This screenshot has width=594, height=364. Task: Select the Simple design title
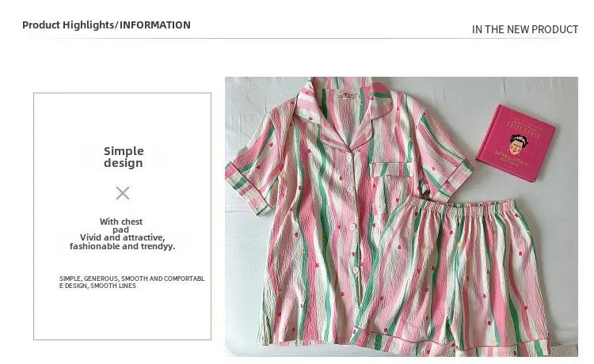click(x=124, y=157)
